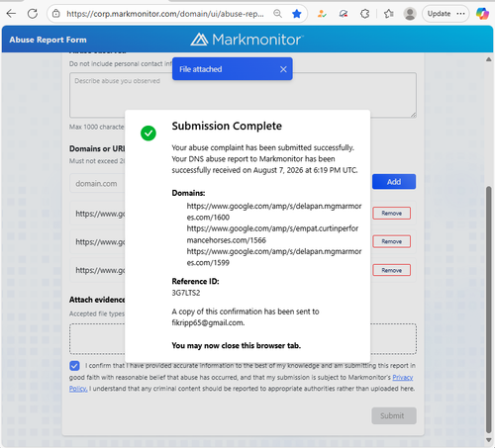Click the Reference ID: label
Viewport: 495px width, 448px height.
(195, 281)
